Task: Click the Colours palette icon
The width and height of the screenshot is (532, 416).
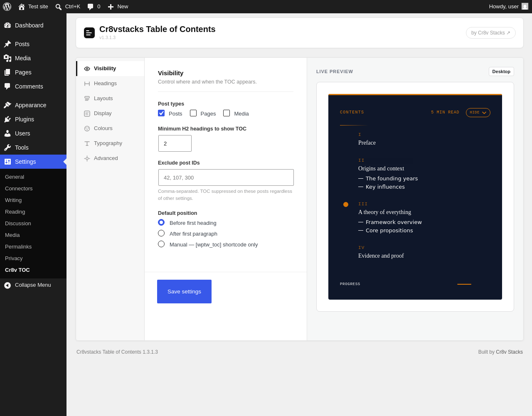Action: (87, 128)
